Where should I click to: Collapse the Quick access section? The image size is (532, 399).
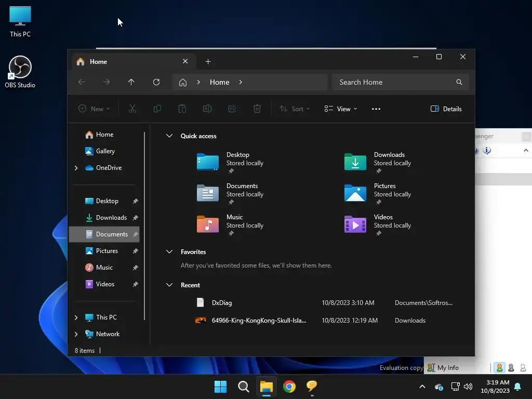(x=169, y=136)
